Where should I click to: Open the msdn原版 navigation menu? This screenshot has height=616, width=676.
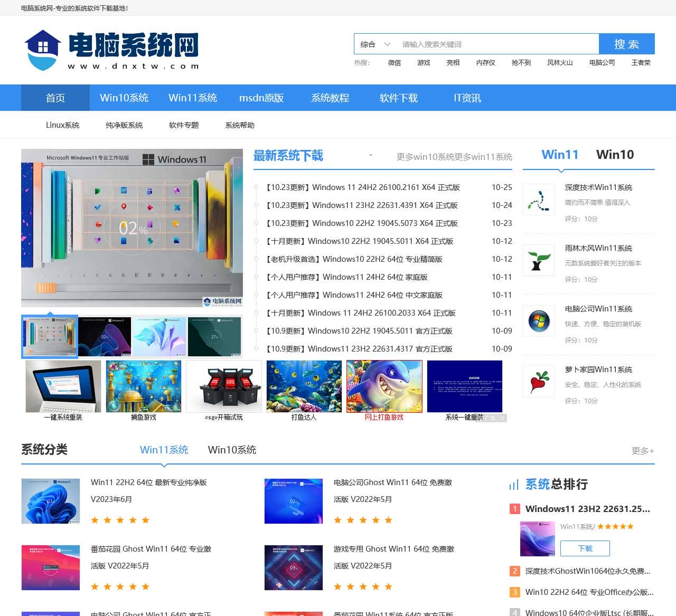[x=261, y=98]
